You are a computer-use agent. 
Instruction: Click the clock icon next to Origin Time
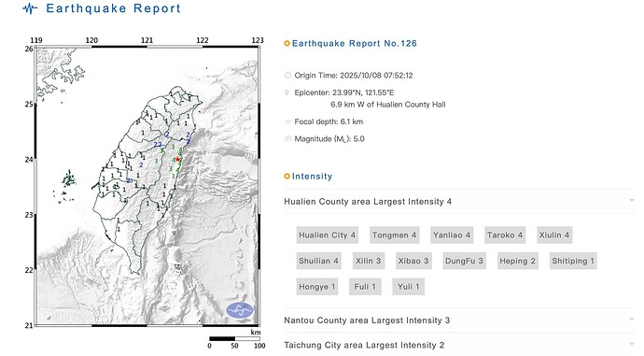point(287,76)
